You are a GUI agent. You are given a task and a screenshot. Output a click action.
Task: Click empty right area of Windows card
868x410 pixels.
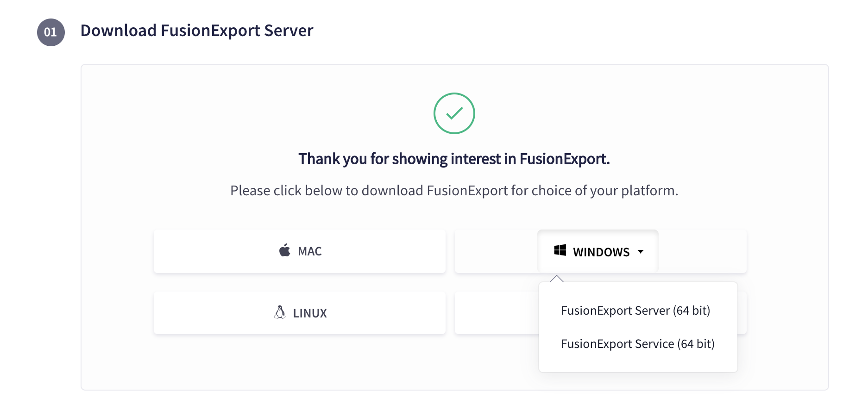pos(702,251)
